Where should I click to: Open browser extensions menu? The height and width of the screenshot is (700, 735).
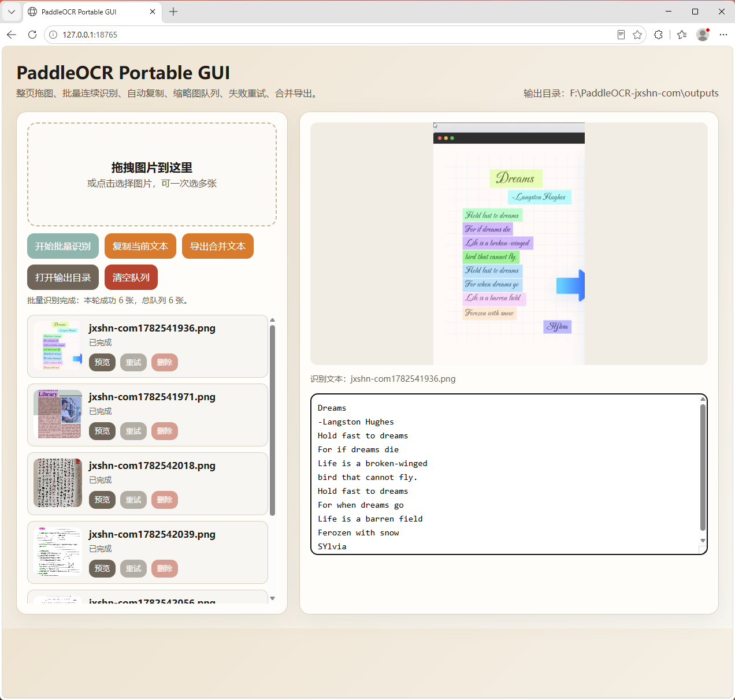[658, 35]
